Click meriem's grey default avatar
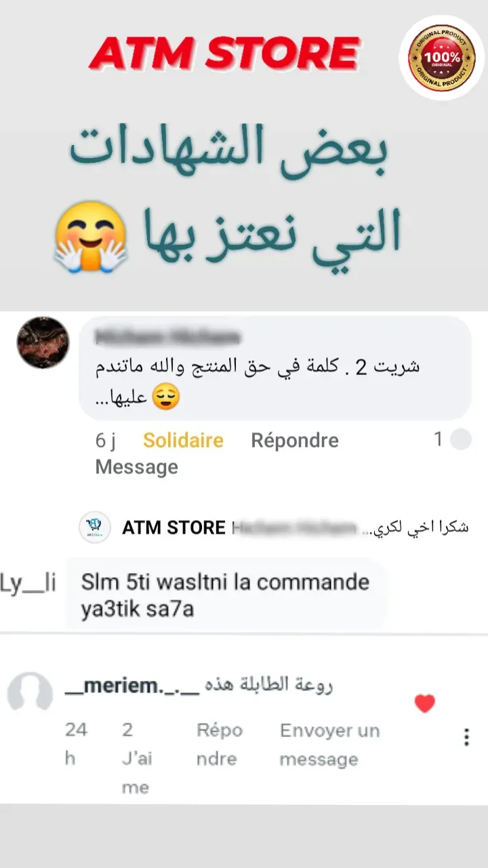488x868 pixels. [30, 691]
